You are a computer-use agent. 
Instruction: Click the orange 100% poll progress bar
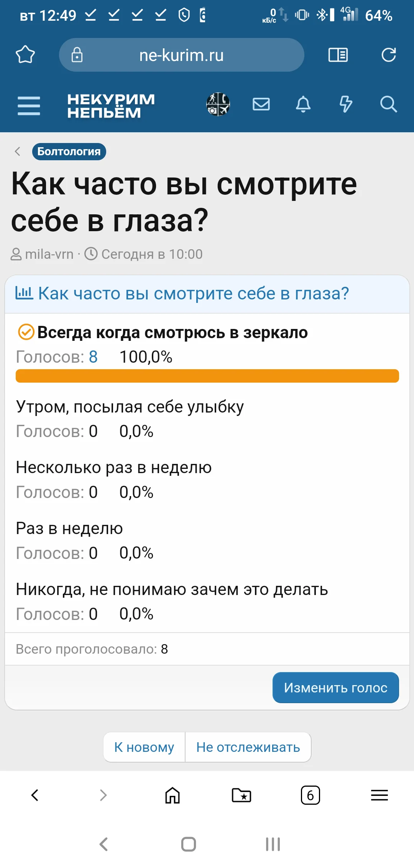click(207, 376)
